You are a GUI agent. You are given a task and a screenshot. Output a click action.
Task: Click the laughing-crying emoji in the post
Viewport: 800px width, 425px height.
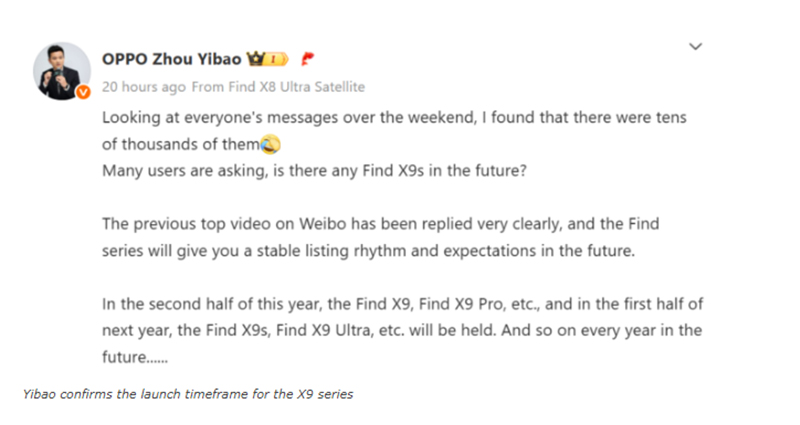pos(270,144)
